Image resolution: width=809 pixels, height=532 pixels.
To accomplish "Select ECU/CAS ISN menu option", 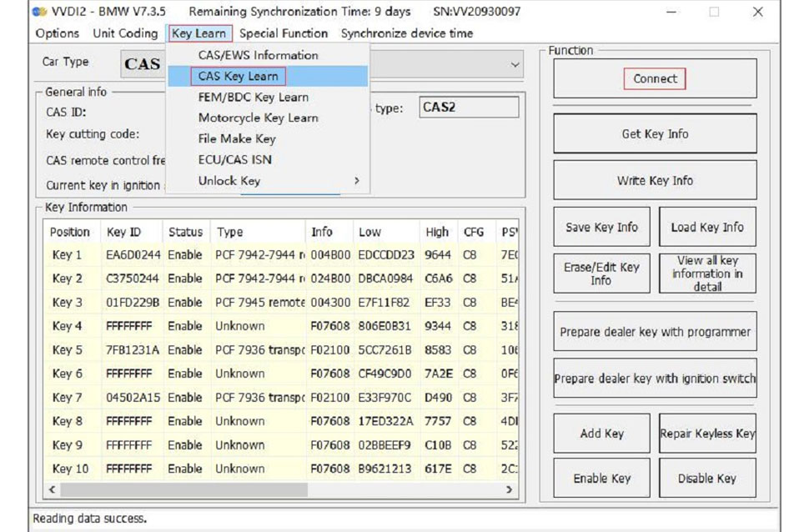I will tap(234, 159).
